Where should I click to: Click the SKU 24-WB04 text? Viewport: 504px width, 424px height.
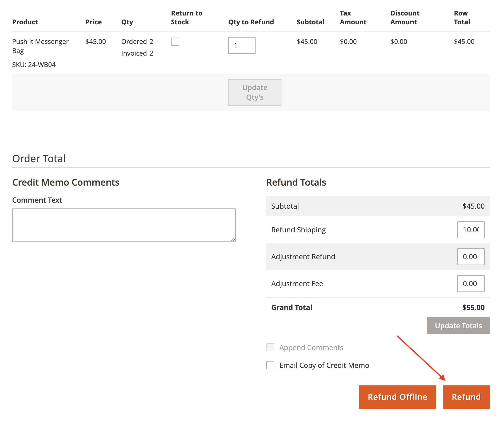pos(34,65)
